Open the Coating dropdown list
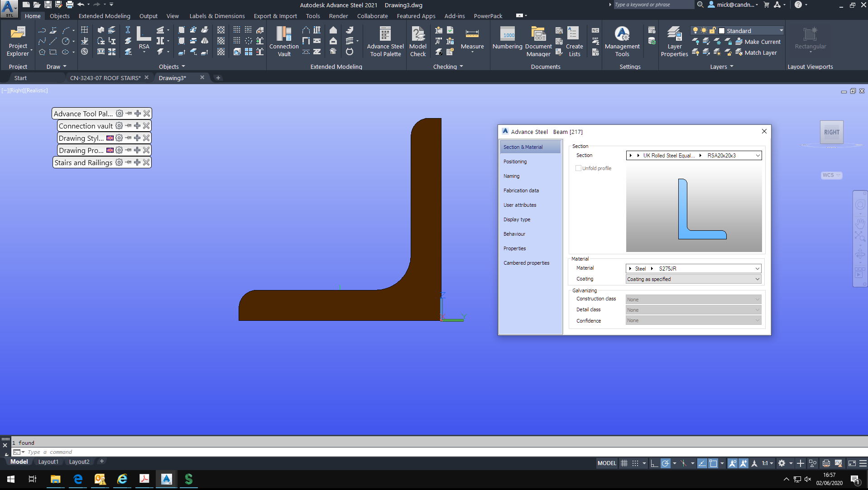Screen dimensions: 868x490 757,279
